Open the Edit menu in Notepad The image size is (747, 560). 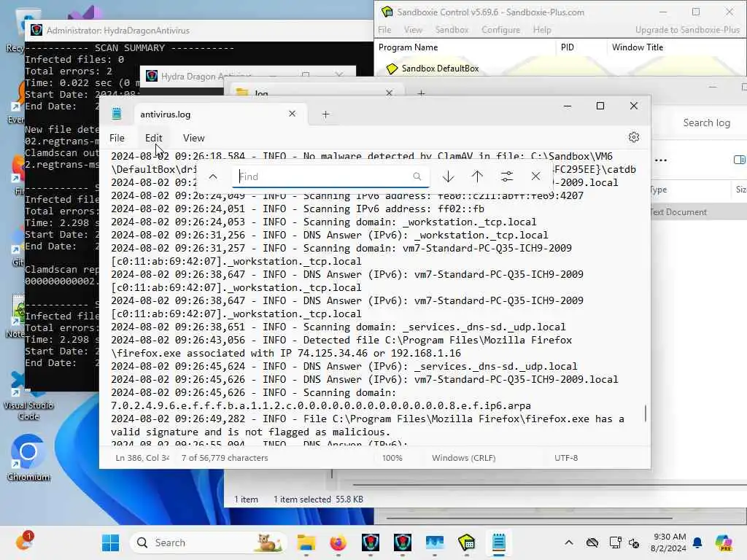153,138
